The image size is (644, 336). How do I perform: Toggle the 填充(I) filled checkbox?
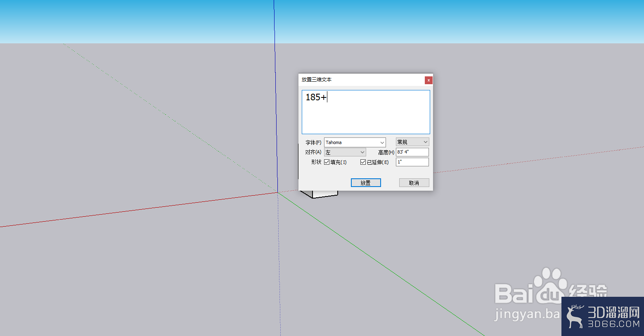(x=327, y=162)
